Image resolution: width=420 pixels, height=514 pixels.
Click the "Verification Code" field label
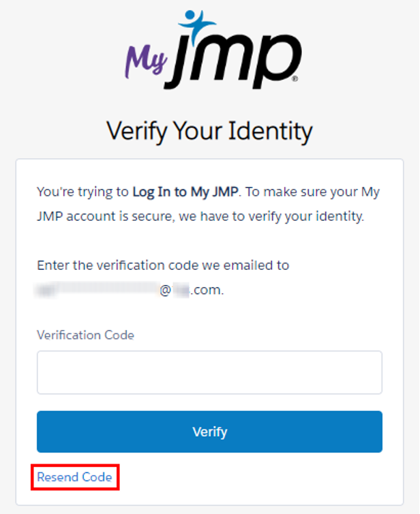pyautogui.click(x=85, y=335)
